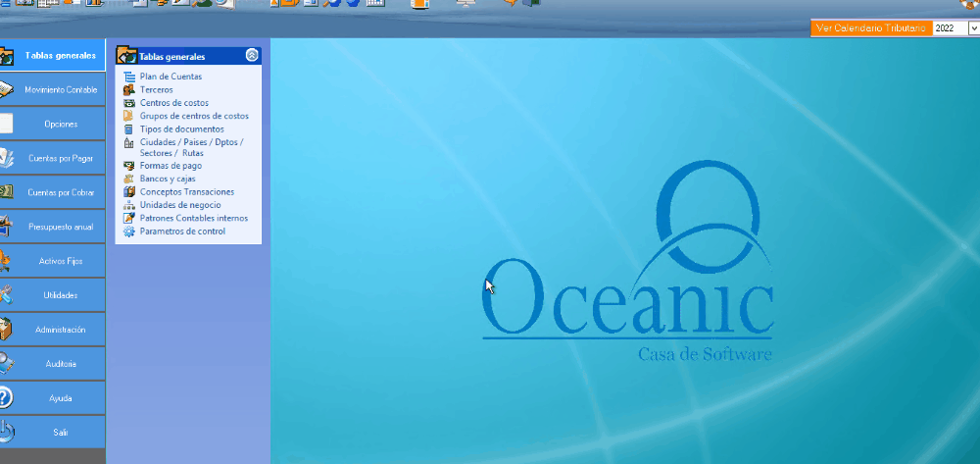Viewport: 980px width, 464px height.
Task: Open Ciudades / Paises / Dptos entry
Action: 191,141
